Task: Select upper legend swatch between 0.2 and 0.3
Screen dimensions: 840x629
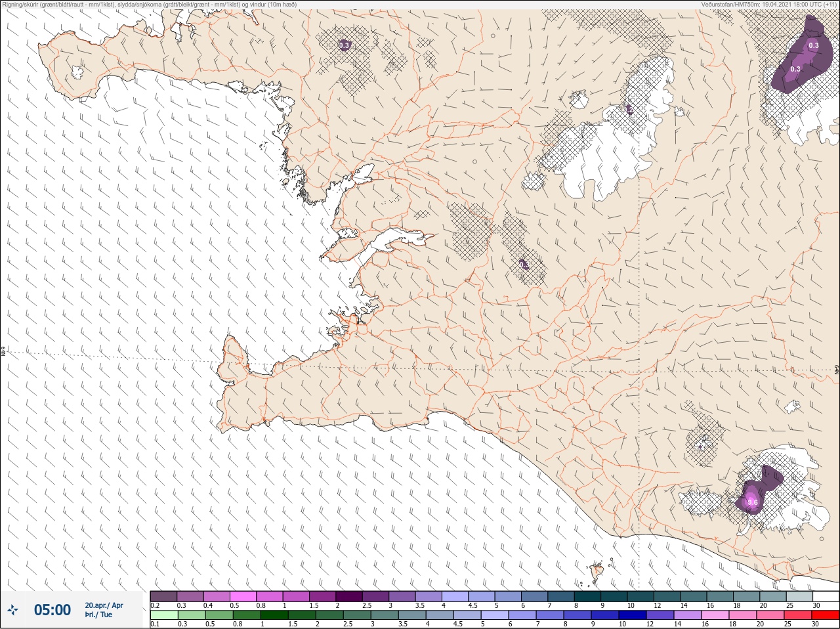Action: pyautogui.click(x=164, y=596)
